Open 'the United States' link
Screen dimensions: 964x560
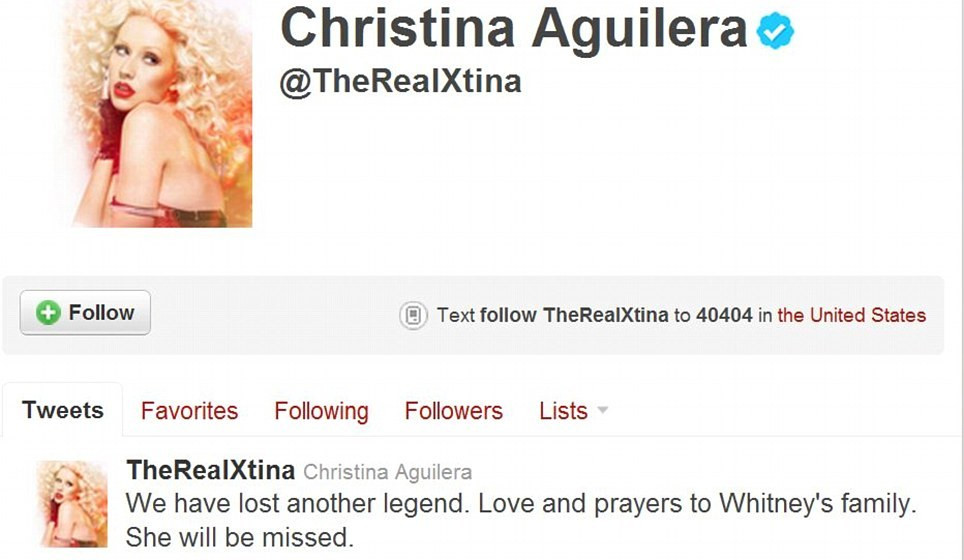pyautogui.click(x=851, y=315)
